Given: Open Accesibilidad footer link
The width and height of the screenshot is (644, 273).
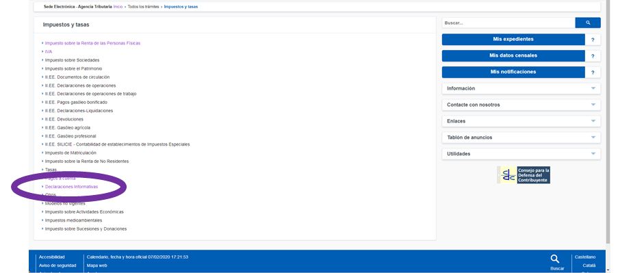Looking at the screenshot, I should point(52,257).
